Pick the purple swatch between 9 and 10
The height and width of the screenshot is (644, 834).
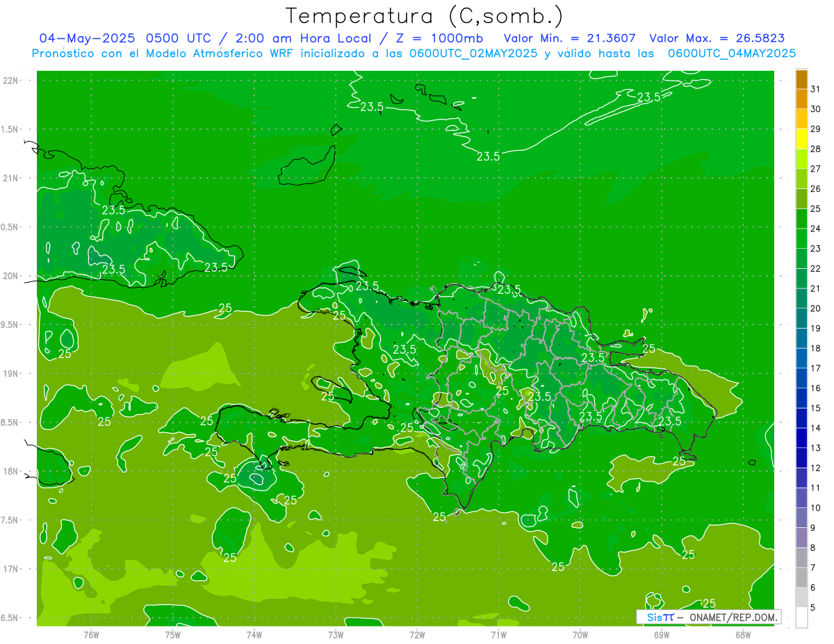(801, 518)
